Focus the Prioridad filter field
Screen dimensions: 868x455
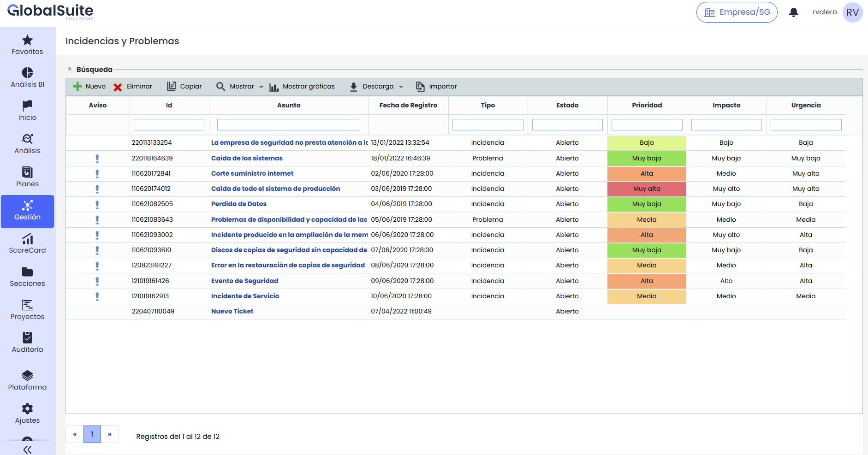tap(647, 124)
